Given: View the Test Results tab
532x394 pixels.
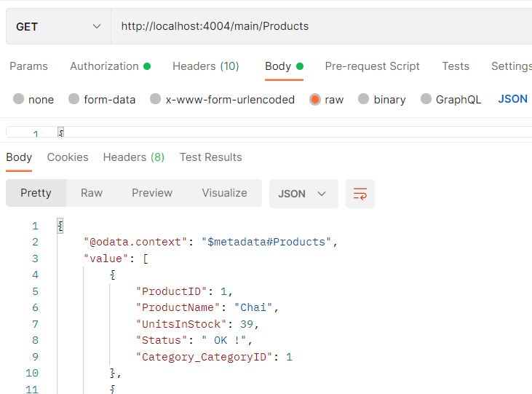Looking at the screenshot, I should (x=210, y=157).
